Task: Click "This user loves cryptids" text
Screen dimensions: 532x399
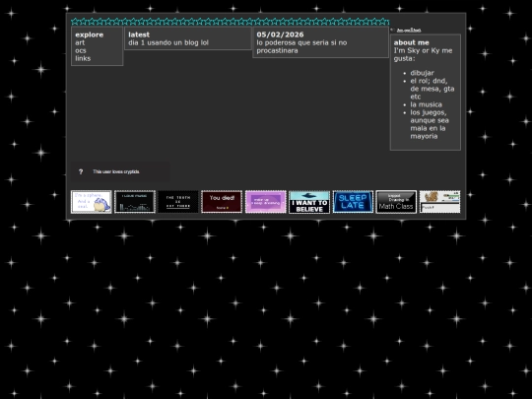Action: tap(116, 171)
